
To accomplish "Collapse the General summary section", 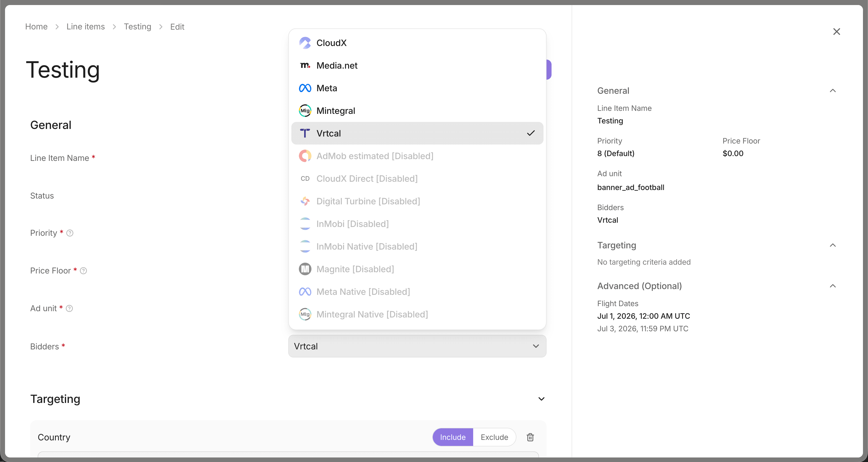I will point(833,90).
